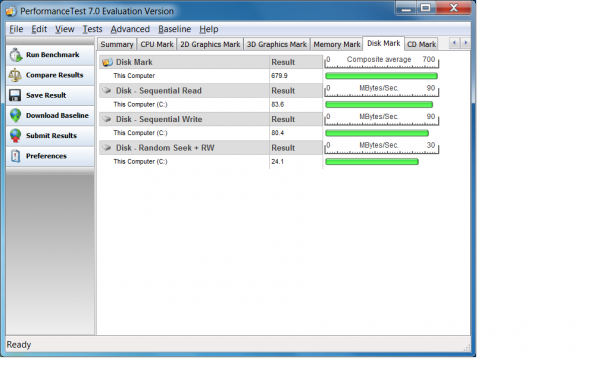
Task: Select the Disk Mark tab
Action: 383,44
